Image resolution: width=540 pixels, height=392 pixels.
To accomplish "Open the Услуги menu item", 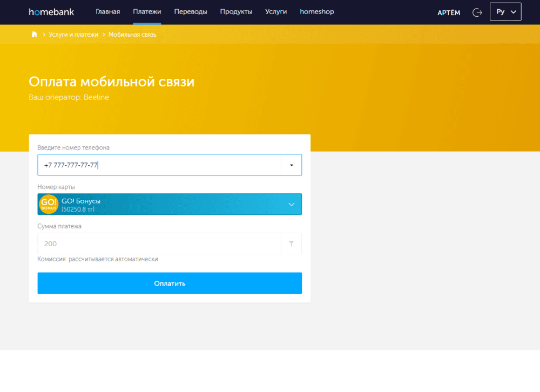I will (x=276, y=12).
